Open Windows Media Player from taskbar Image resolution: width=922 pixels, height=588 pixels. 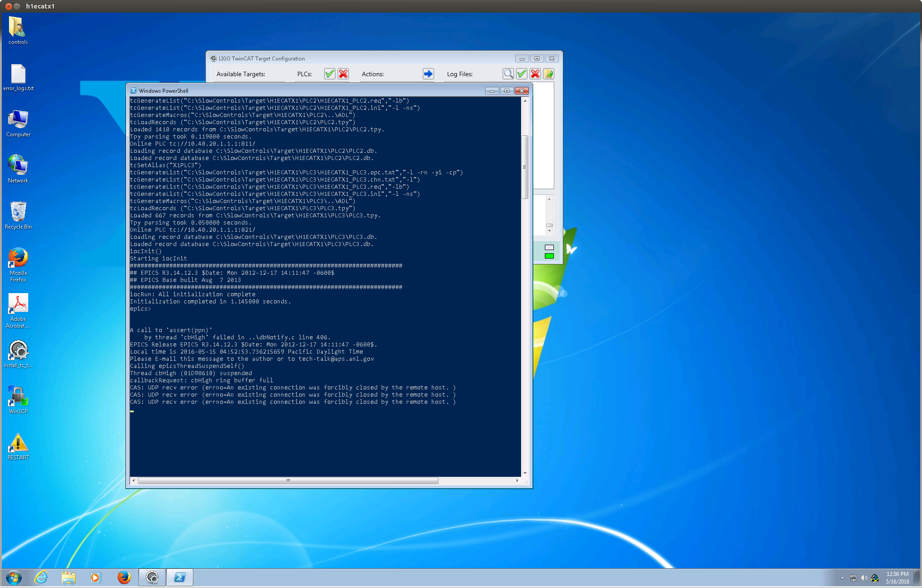tap(96, 577)
